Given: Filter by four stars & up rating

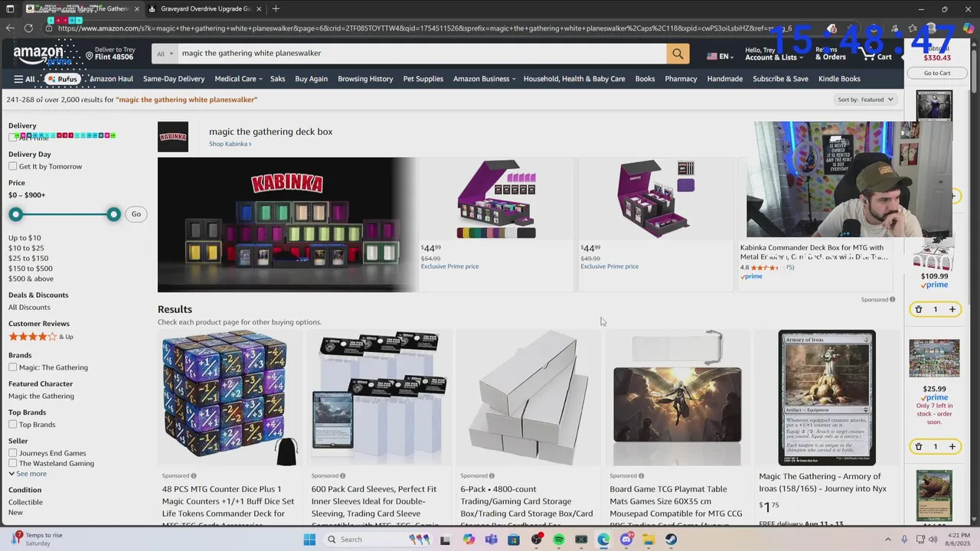Looking at the screenshot, I should [41, 337].
